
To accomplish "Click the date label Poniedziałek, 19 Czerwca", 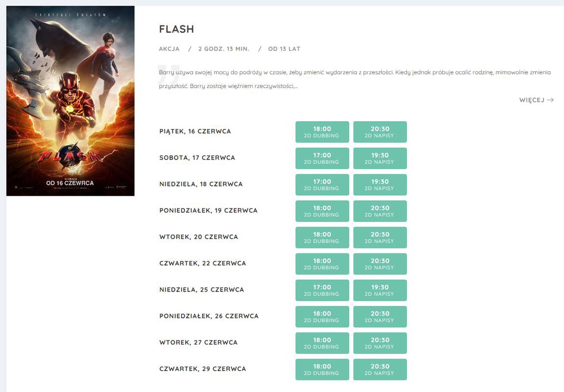I will 209,210.
